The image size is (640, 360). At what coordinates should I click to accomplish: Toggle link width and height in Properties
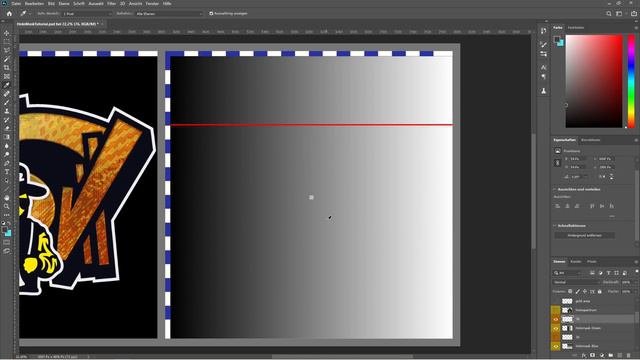(558, 163)
